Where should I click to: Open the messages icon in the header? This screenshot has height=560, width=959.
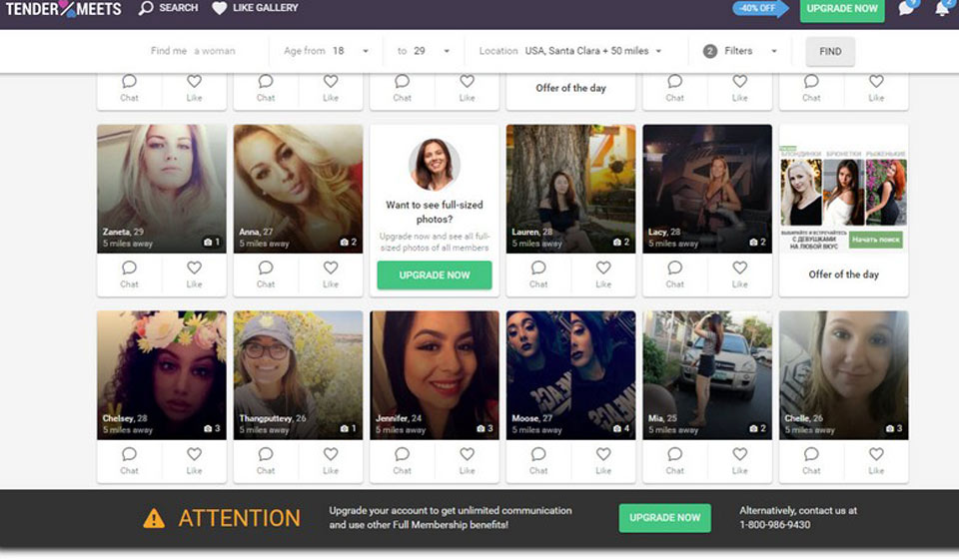tap(906, 9)
